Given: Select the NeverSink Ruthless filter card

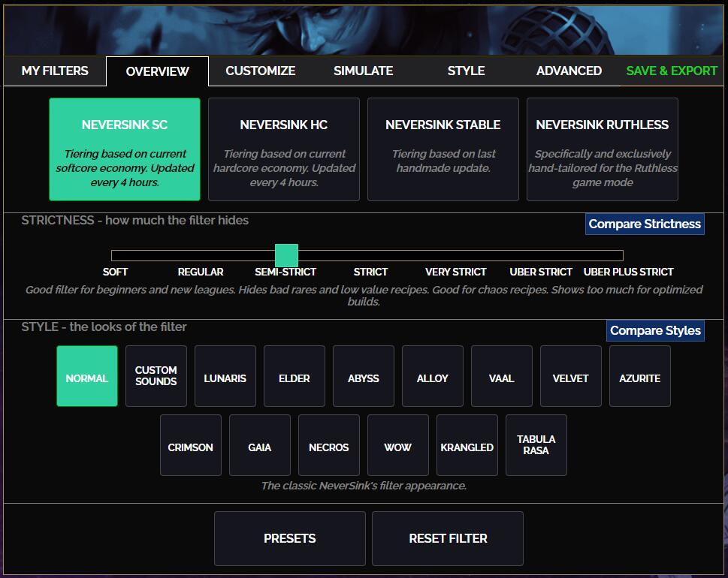Looking at the screenshot, I should 603,149.
